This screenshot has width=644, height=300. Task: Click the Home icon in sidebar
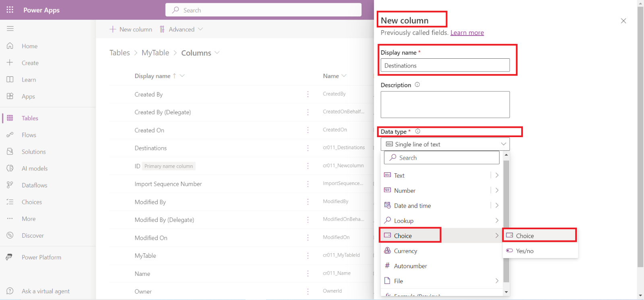pos(10,46)
